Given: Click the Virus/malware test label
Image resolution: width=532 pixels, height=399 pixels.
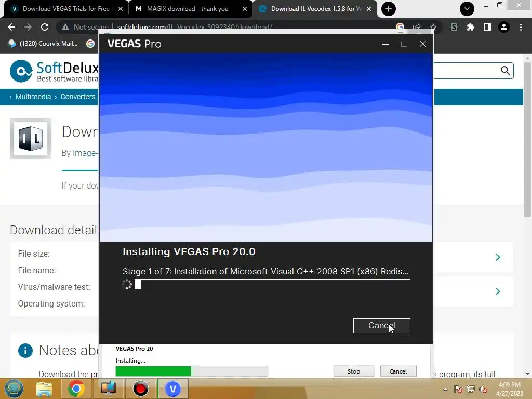Looking at the screenshot, I should tap(54, 287).
